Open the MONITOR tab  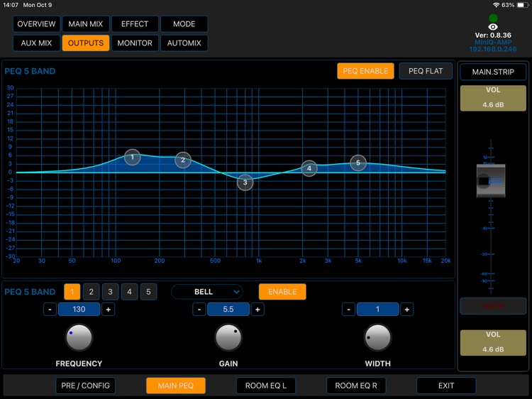tap(135, 43)
